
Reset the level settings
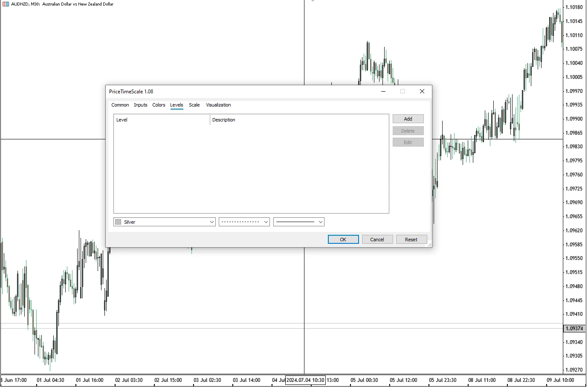(x=411, y=240)
